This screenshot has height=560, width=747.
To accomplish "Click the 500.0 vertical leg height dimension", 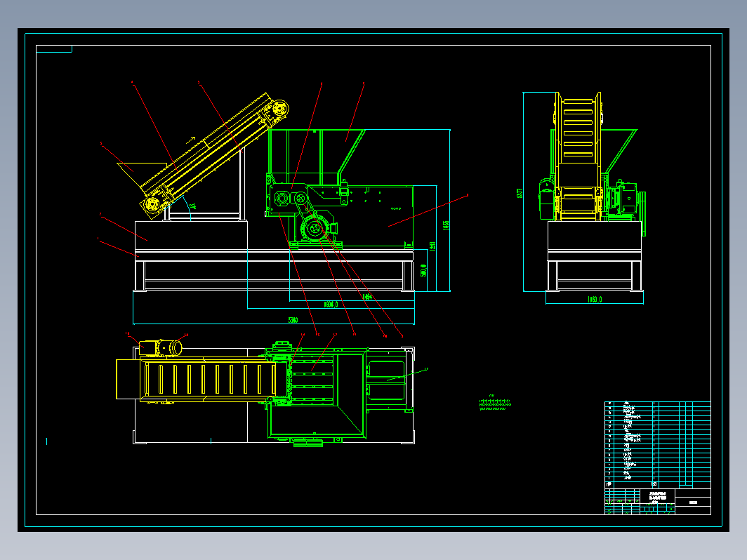I will coord(423,270).
